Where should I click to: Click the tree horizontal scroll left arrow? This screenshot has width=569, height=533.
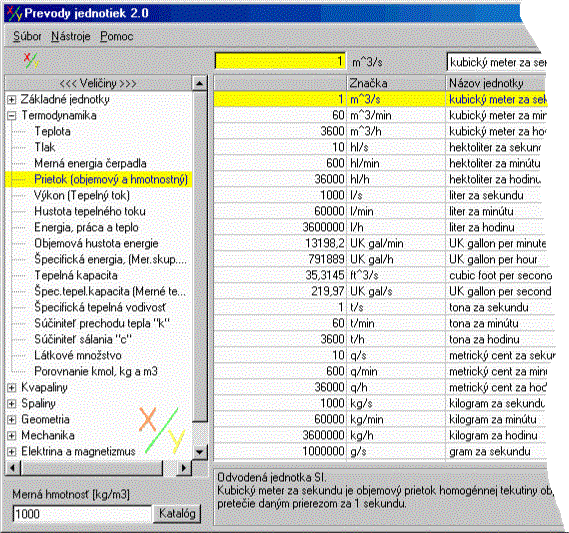coord(13,468)
